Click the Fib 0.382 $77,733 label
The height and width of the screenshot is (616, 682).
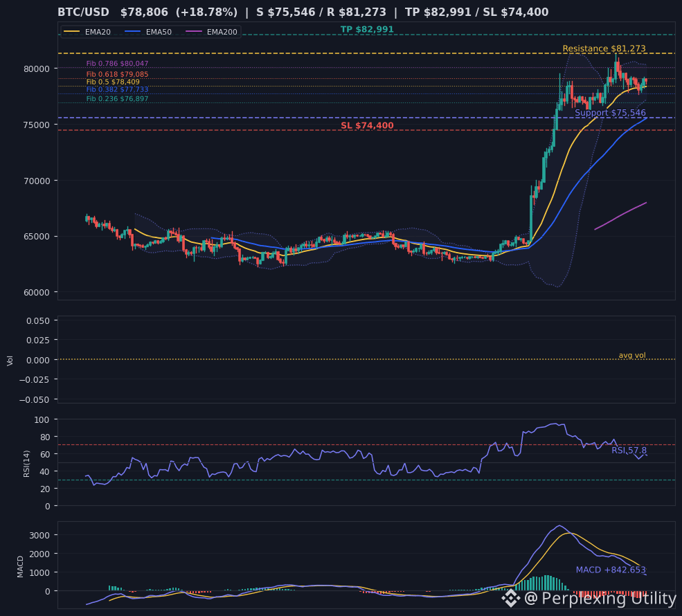[118, 89]
